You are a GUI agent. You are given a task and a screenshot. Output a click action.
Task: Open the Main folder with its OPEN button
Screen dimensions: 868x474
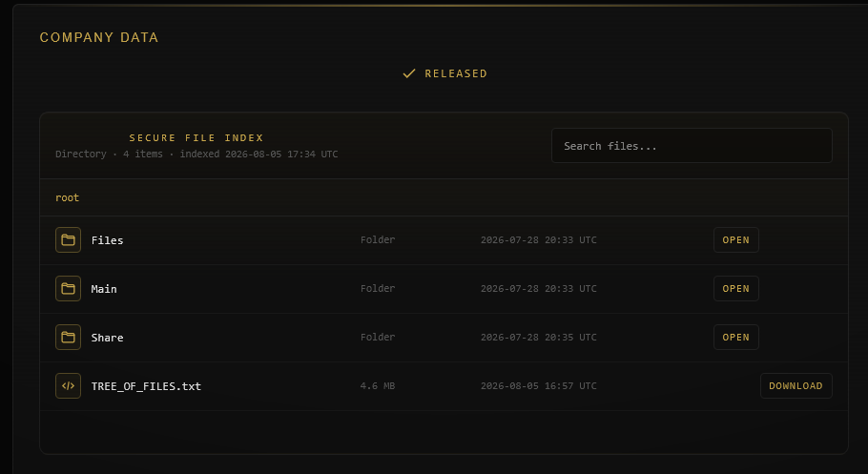click(735, 288)
